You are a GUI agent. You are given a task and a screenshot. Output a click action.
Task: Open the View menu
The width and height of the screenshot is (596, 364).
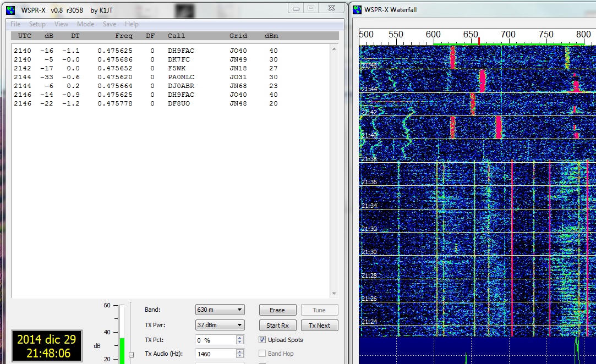[x=61, y=24]
